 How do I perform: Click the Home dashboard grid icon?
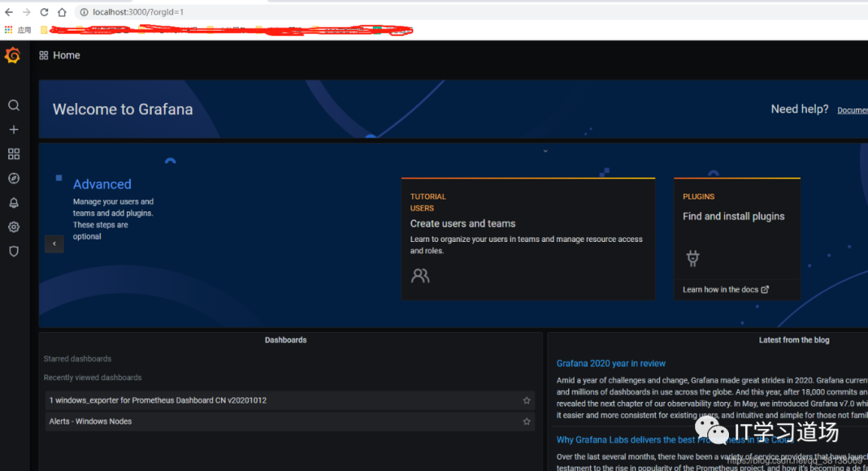click(43, 55)
